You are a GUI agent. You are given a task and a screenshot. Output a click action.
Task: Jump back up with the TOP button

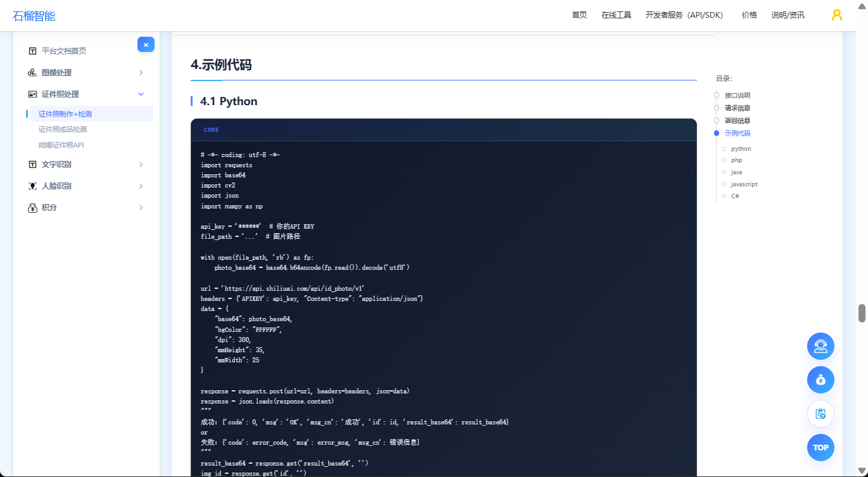point(820,447)
